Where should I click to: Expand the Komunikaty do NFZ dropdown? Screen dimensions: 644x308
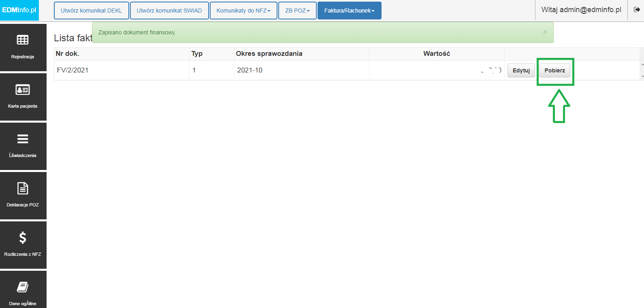point(243,11)
